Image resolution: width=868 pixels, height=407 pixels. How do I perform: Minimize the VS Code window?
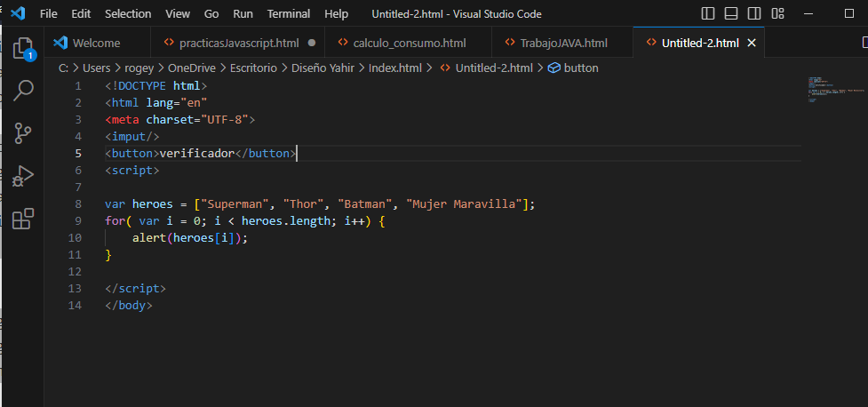click(x=808, y=14)
